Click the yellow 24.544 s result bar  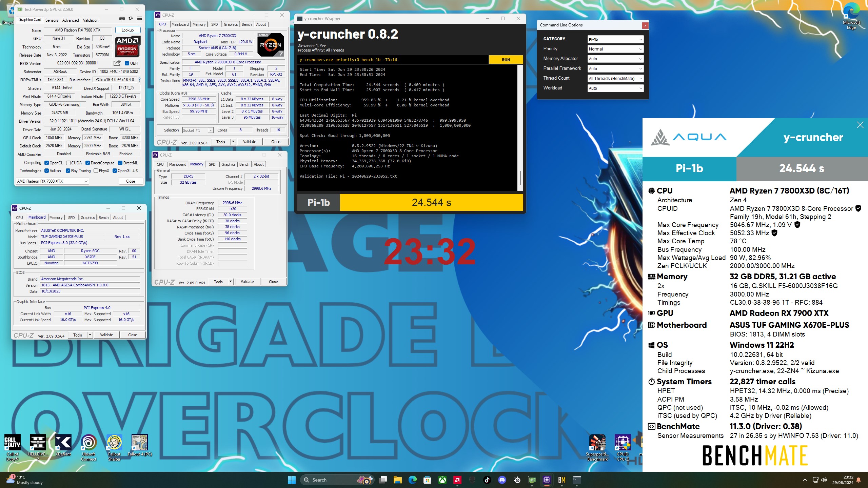pos(431,202)
